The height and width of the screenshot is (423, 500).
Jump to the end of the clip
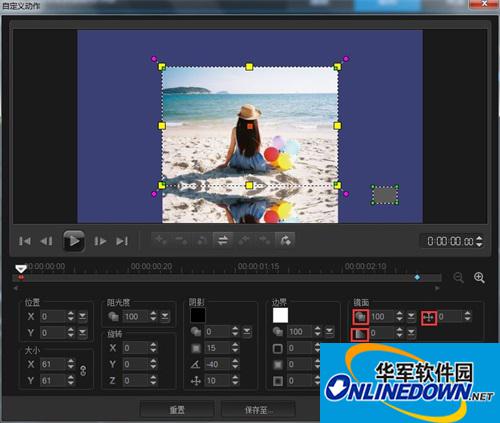pyautogui.click(x=122, y=241)
